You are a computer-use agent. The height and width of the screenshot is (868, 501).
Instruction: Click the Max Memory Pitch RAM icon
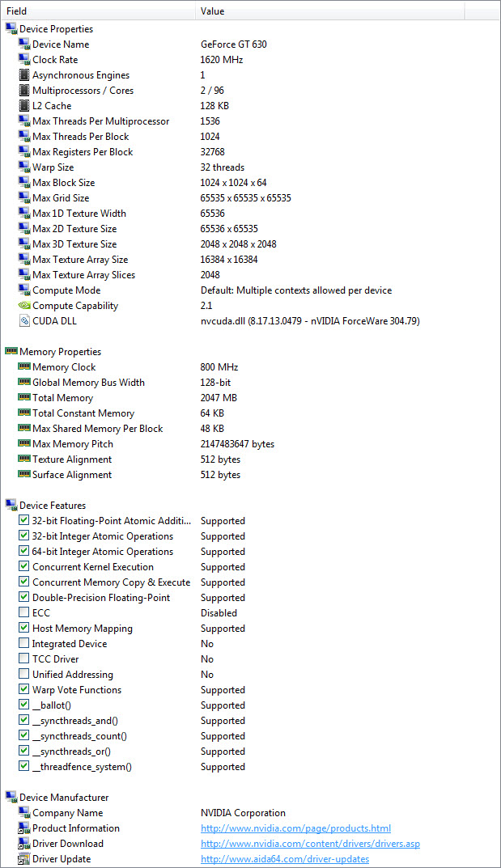(x=23, y=443)
